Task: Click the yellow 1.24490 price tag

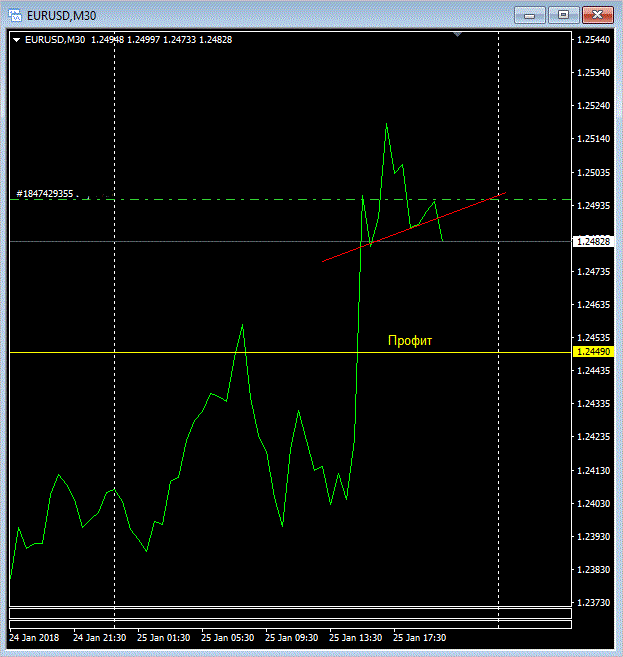Action: (593, 352)
